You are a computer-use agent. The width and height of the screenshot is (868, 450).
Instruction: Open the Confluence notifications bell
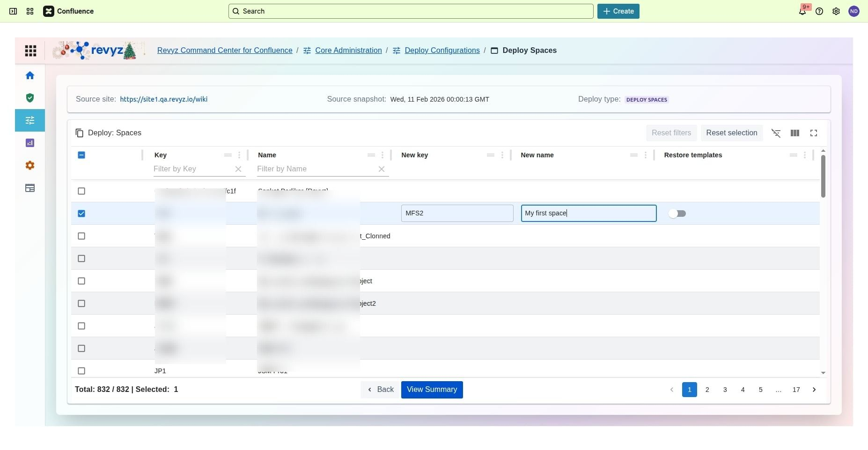click(x=802, y=11)
